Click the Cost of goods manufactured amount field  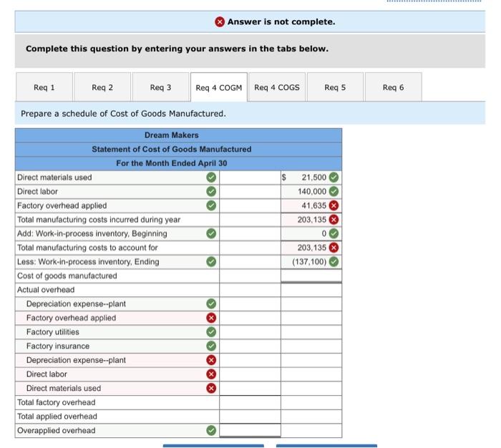[311, 276]
